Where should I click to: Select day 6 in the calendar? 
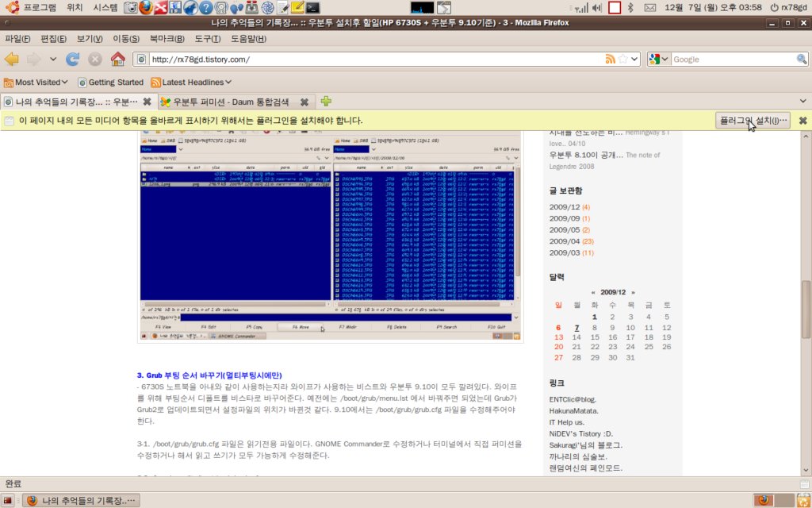(558, 328)
